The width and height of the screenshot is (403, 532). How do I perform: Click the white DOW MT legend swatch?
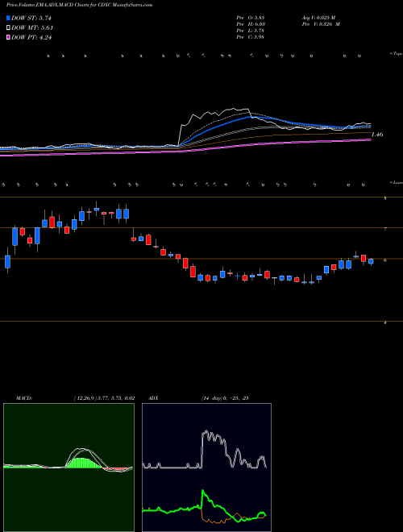point(8,28)
